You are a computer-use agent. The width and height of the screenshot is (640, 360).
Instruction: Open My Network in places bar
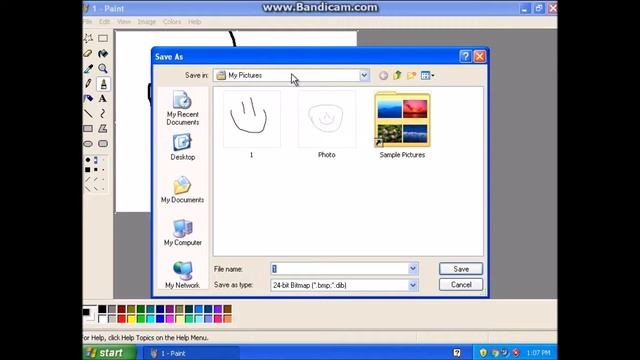pyautogui.click(x=182, y=274)
